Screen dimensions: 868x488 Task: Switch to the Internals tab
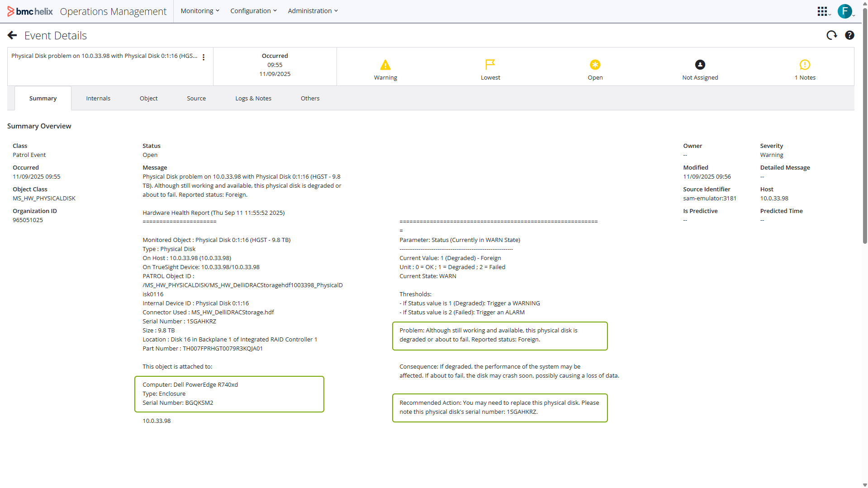pos(98,98)
